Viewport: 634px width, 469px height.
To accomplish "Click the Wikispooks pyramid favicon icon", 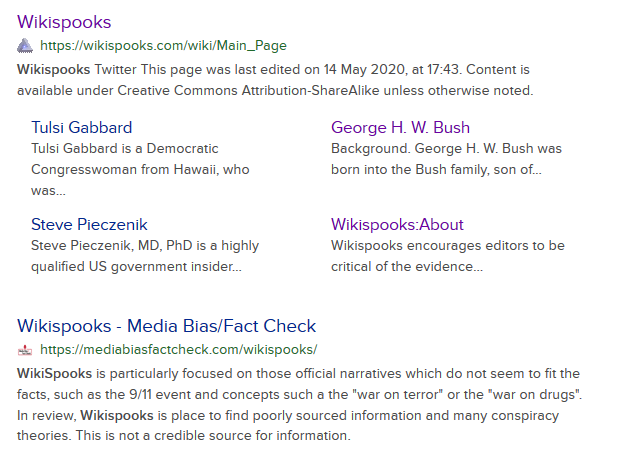I will pyautogui.click(x=25, y=46).
